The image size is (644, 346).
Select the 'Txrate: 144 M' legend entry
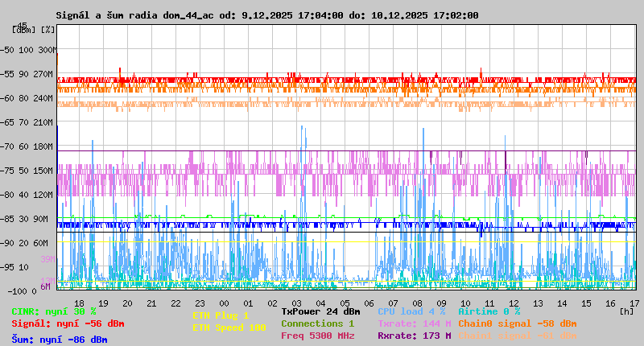coord(415,323)
